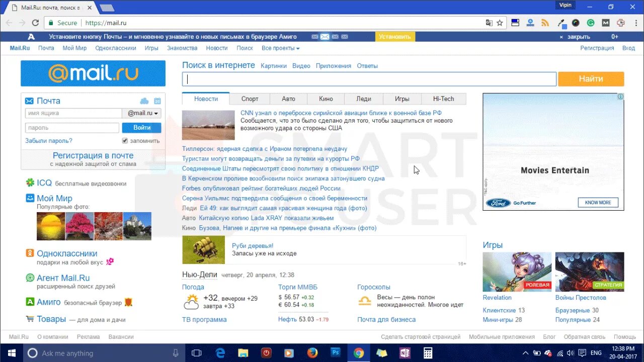
Task: Click the Почта для бизнеса link
Action: pos(386,320)
